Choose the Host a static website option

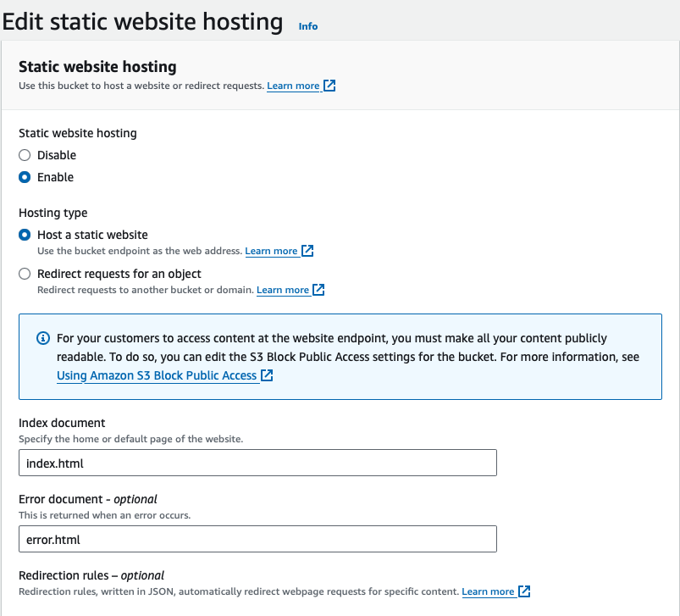(25, 235)
